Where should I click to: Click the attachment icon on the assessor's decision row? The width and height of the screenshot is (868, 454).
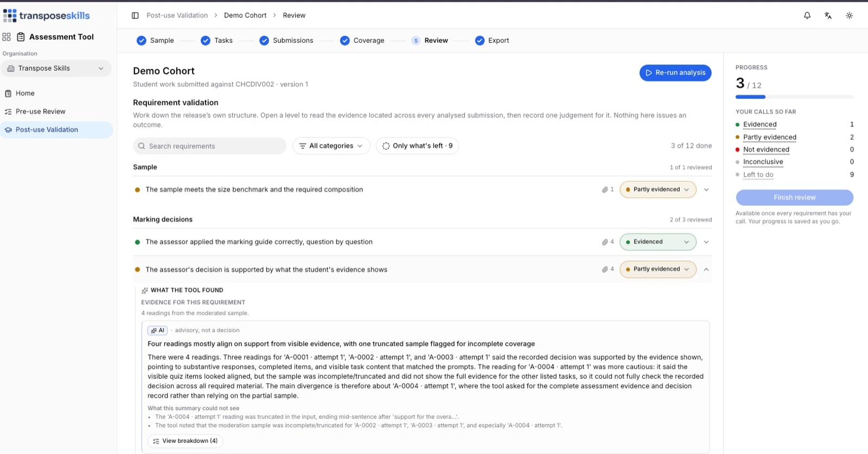604,269
